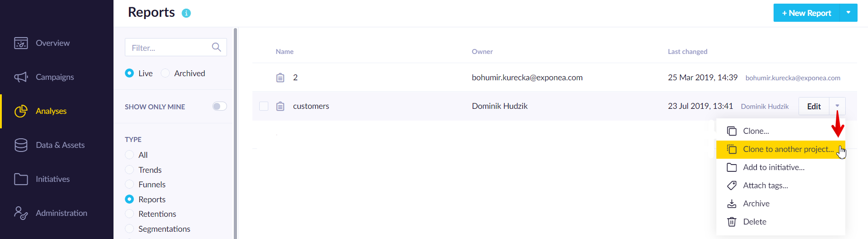868x239 pixels.
Task: Sort by the Name column header
Action: [285, 52]
